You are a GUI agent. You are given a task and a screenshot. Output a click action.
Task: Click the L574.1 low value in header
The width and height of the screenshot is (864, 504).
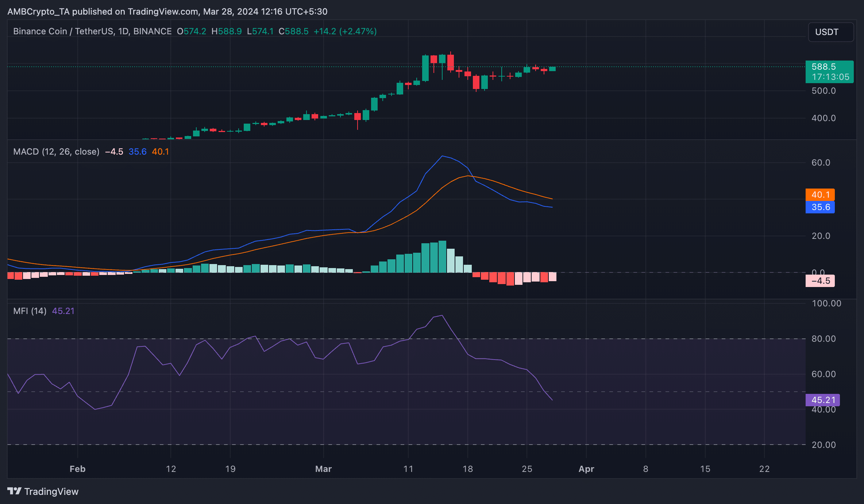[260, 31]
